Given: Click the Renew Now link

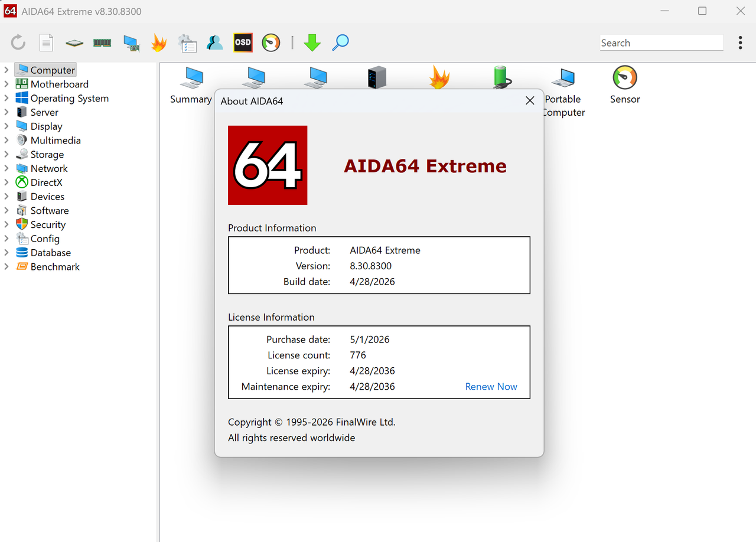Looking at the screenshot, I should pyautogui.click(x=491, y=387).
